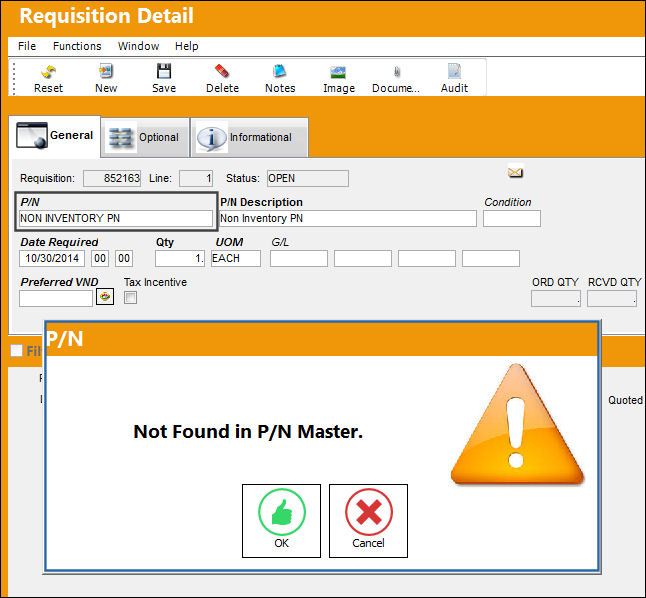Open the Functions menu
The height and width of the screenshot is (598, 646).
click(x=77, y=46)
